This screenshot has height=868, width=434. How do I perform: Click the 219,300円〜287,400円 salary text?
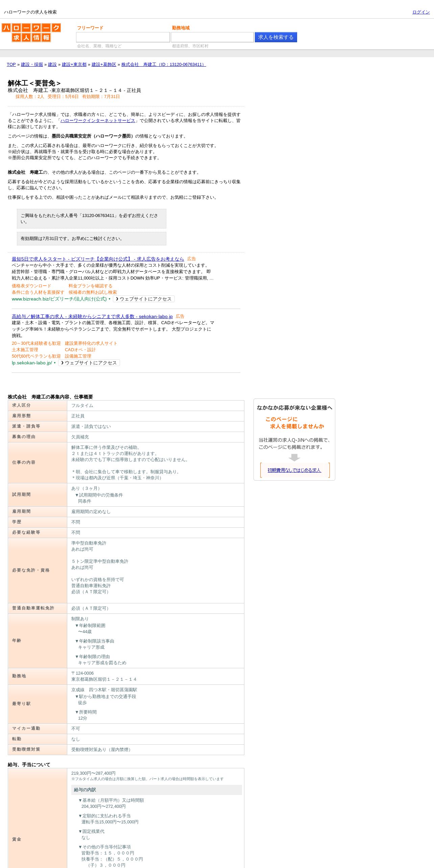pos(93,773)
